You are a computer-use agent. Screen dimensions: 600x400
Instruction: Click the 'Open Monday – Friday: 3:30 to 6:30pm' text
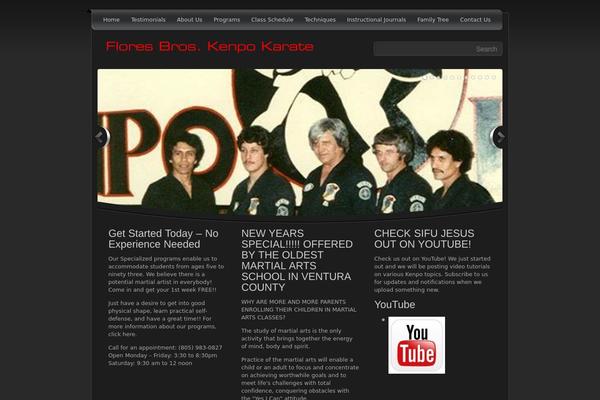[163, 355]
